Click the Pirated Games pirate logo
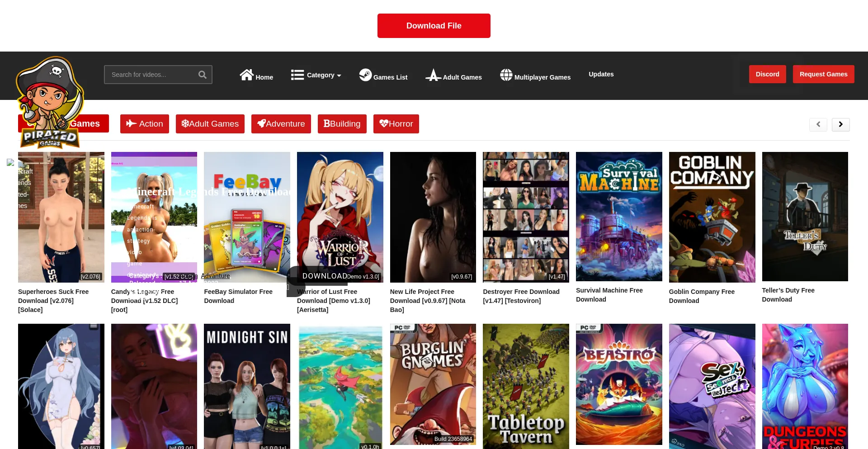868x449 pixels. pos(50,103)
